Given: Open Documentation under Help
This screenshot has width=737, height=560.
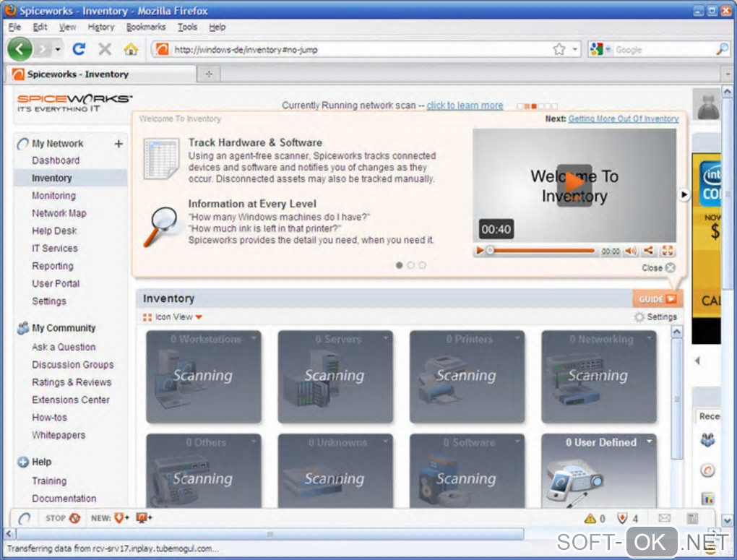Looking at the screenshot, I should (64, 499).
